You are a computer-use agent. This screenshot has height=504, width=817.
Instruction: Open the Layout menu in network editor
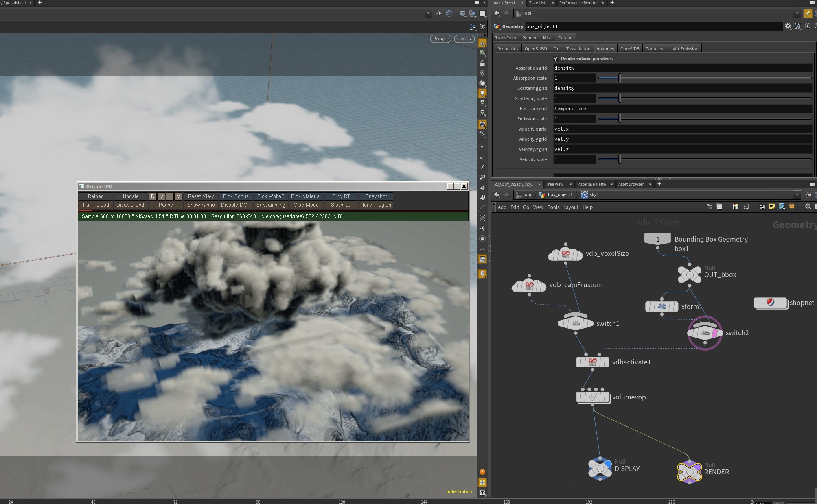(x=571, y=207)
